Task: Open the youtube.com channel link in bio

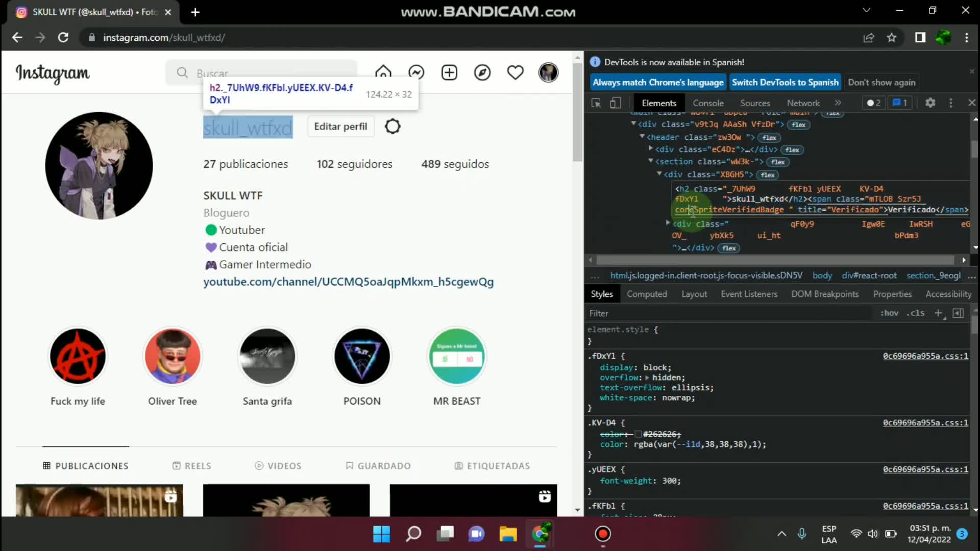Action: [x=349, y=282]
